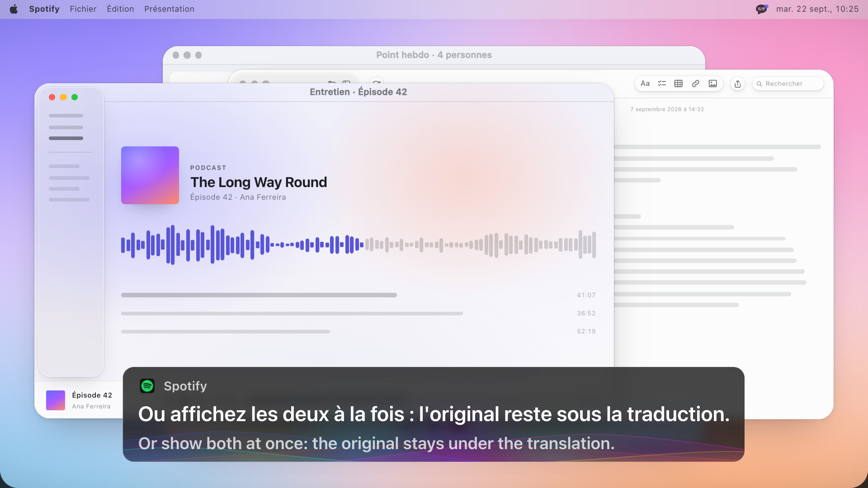868x488 pixels.
Task: Click the podcast cover art beside The Long Way Round
Action: click(150, 175)
